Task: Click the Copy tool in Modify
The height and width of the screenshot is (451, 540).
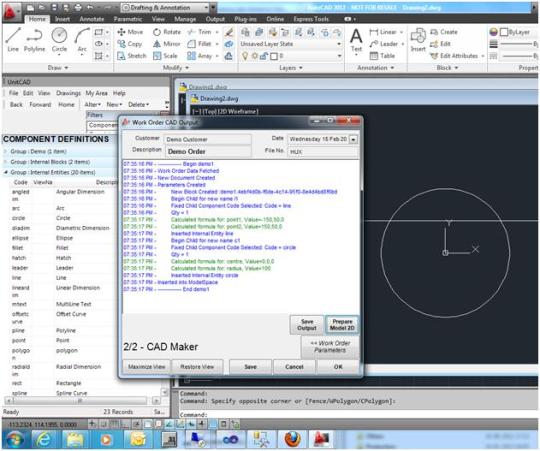Action: [x=129, y=44]
